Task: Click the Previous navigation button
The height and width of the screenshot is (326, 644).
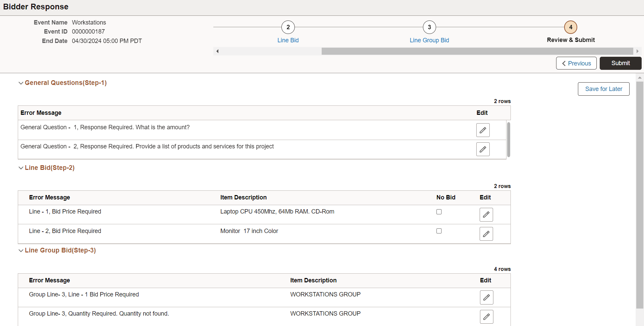Action: [576, 63]
